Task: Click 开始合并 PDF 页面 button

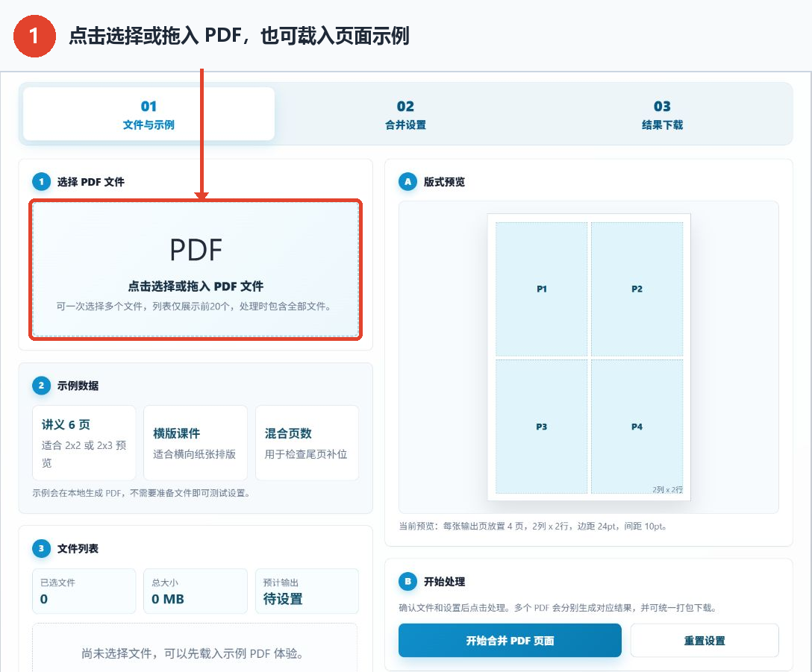Action: [510, 641]
